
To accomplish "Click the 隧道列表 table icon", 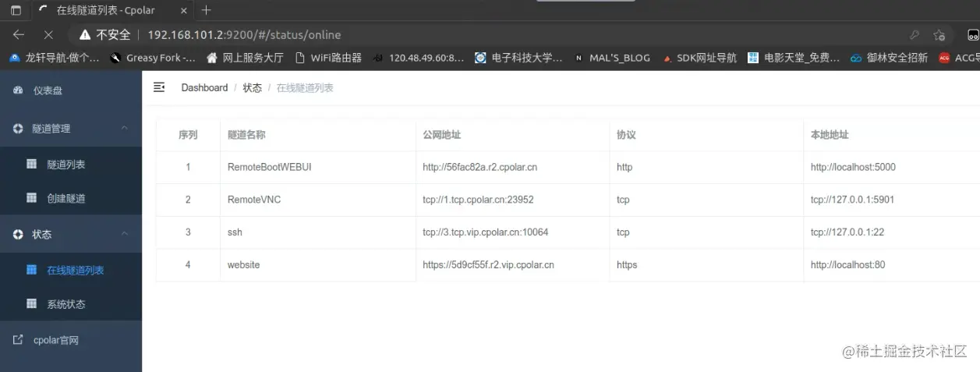I will [32, 164].
